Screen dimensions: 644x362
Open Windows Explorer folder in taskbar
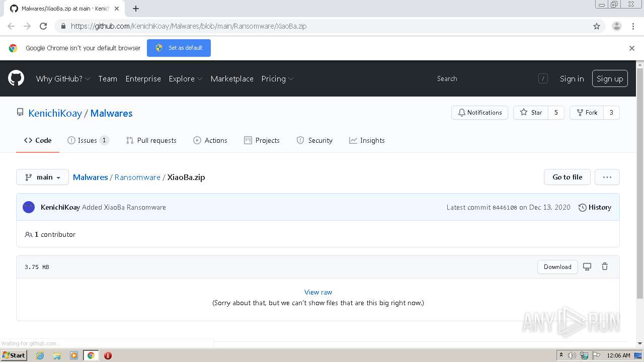pyautogui.click(x=57, y=355)
